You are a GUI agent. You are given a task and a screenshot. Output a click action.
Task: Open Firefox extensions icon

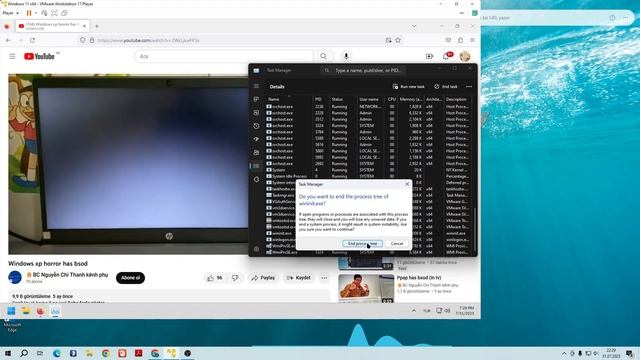(460, 40)
